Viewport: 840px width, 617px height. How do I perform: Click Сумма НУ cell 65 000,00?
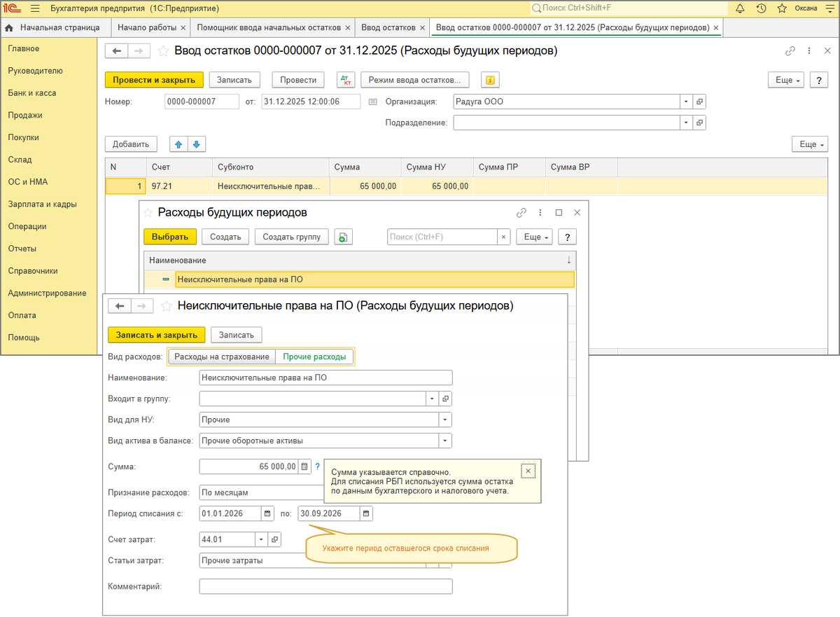(437, 186)
